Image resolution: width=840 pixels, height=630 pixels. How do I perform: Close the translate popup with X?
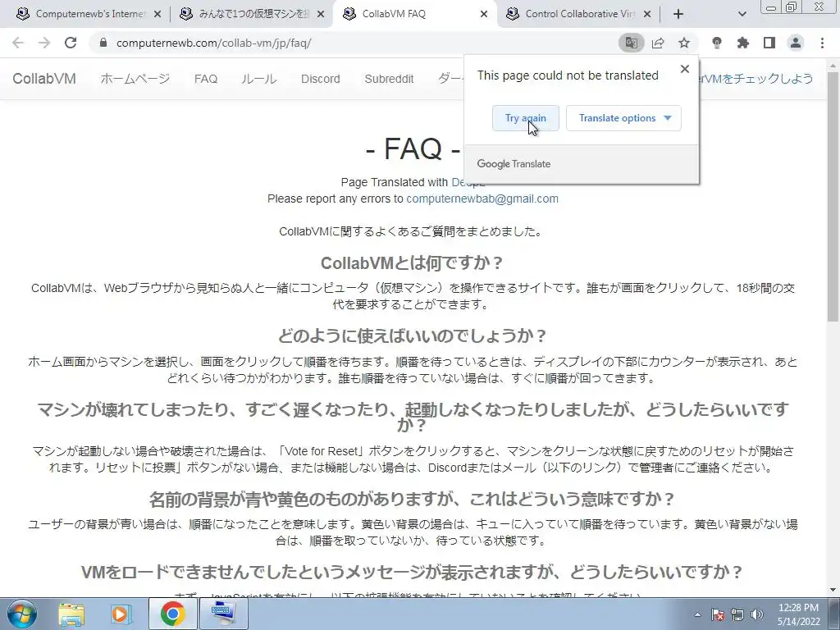pos(685,69)
